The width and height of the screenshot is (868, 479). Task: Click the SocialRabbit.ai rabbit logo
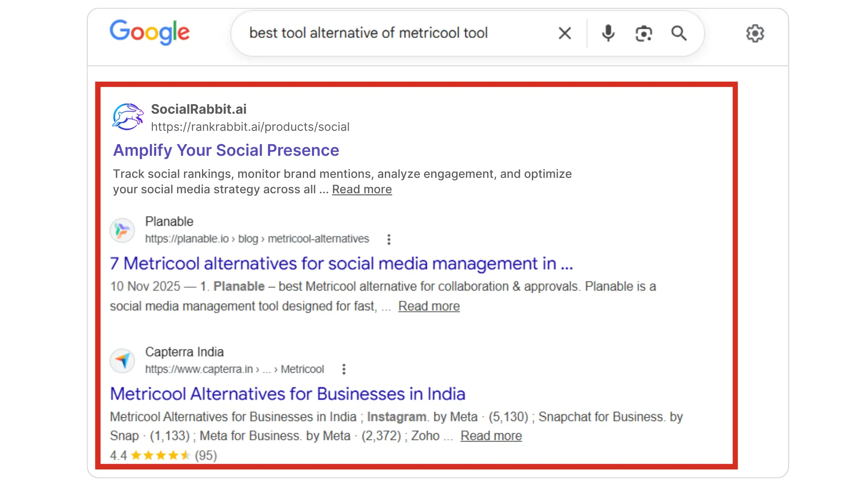(x=128, y=117)
